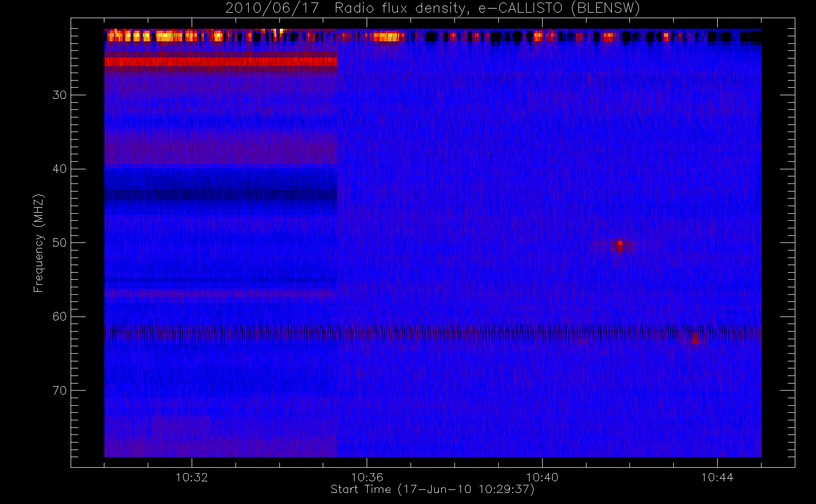
Task: Click the 40 MHz frequency tick label
Action: [x=60, y=169]
